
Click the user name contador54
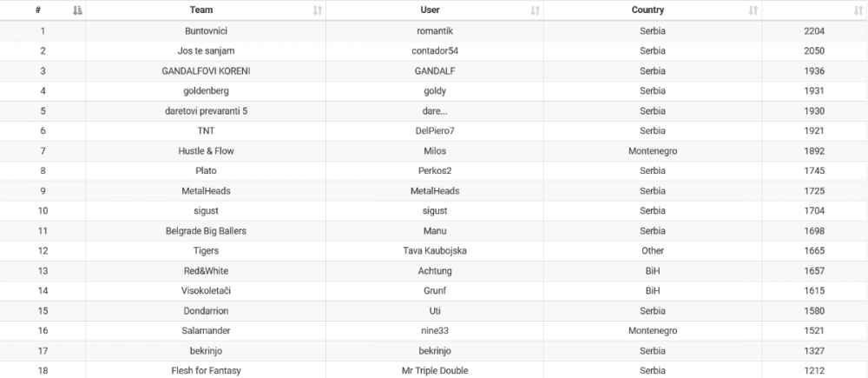coord(435,50)
